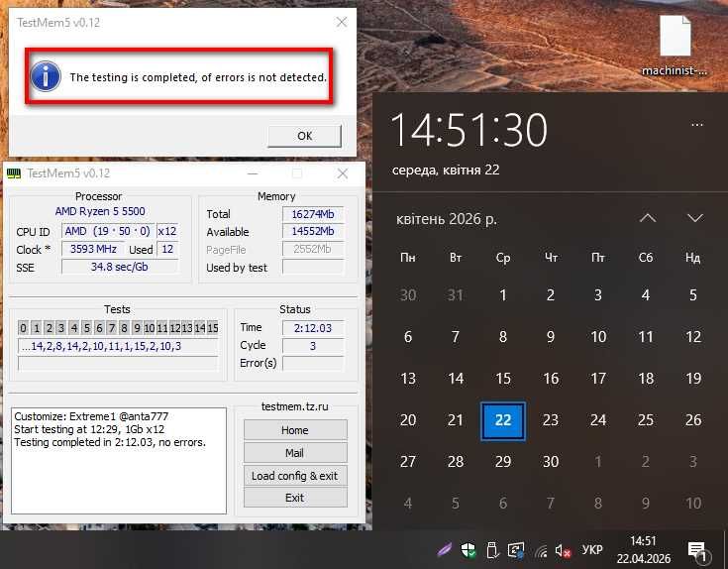Click the muted volume speaker tray icon

click(563, 551)
